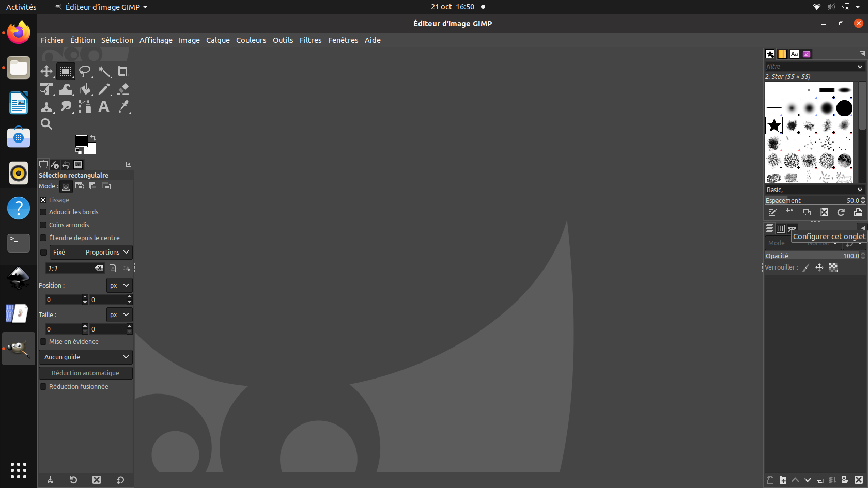
Task: Select the Text tool
Action: [104, 107]
